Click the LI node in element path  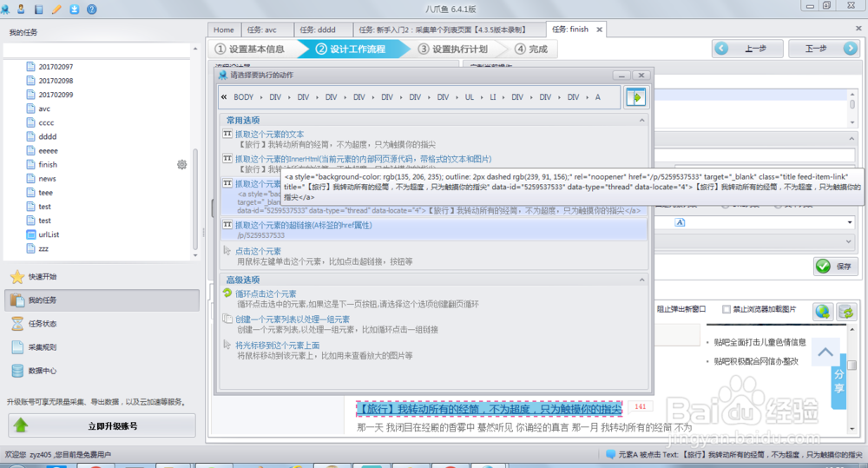click(x=493, y=97)
